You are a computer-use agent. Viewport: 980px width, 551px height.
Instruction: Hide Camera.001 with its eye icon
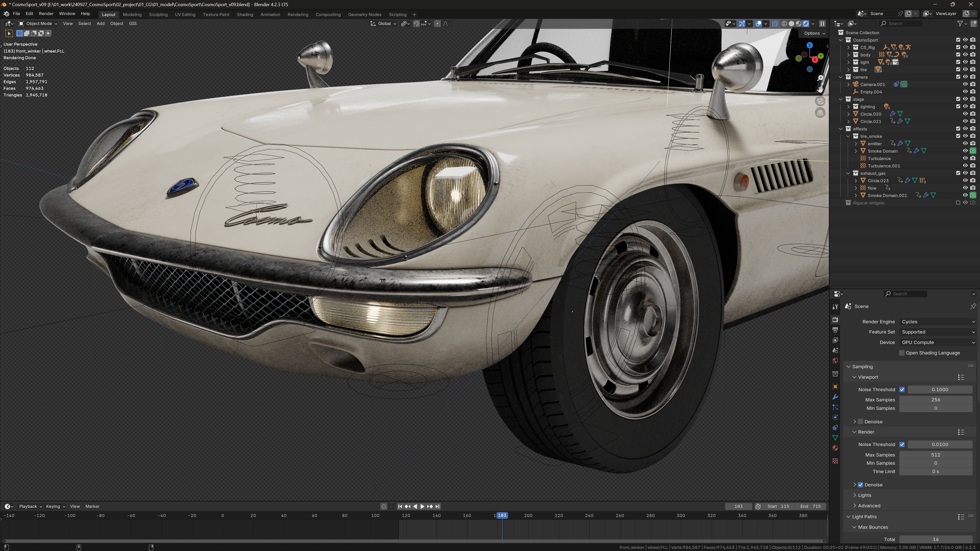coord(965,84)
